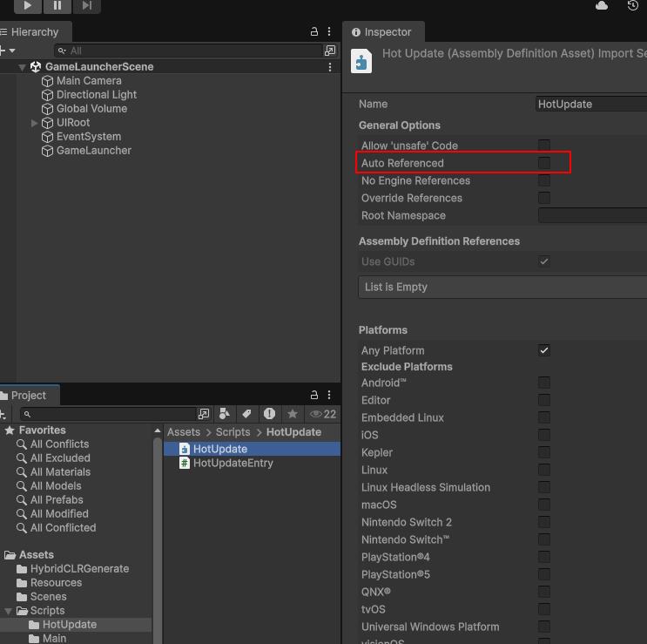This screenshot has width=647, height=644.
Task: Click the Assembly Definition asset icon
Action: click(361, 61)
